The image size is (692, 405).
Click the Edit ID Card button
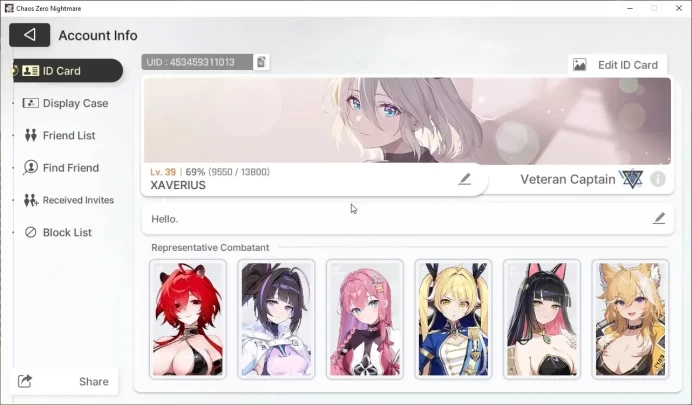617,65
